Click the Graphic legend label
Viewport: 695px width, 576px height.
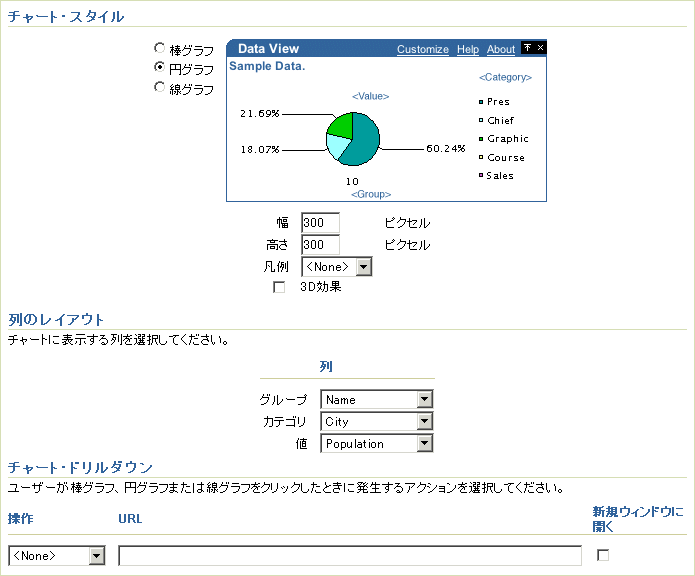tap(508, 139)
